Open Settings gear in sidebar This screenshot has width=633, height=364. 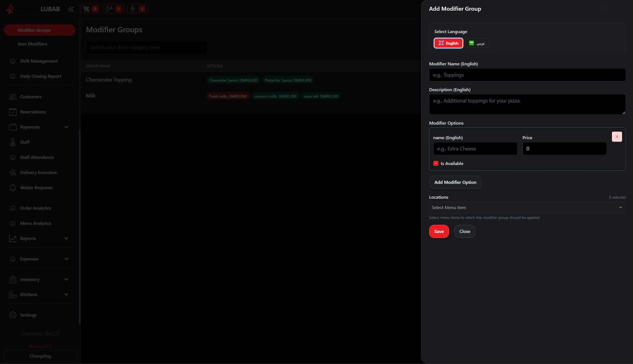tap(13, 315)
